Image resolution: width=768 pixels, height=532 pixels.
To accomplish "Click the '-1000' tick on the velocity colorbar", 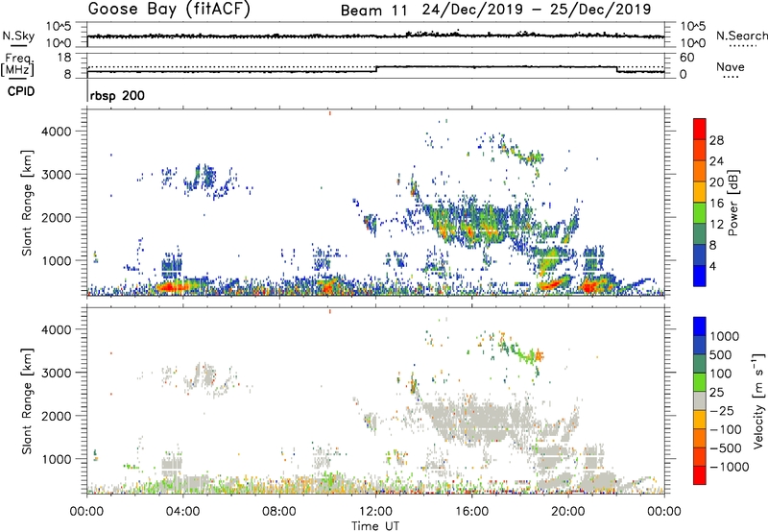I will pos(730,467).
